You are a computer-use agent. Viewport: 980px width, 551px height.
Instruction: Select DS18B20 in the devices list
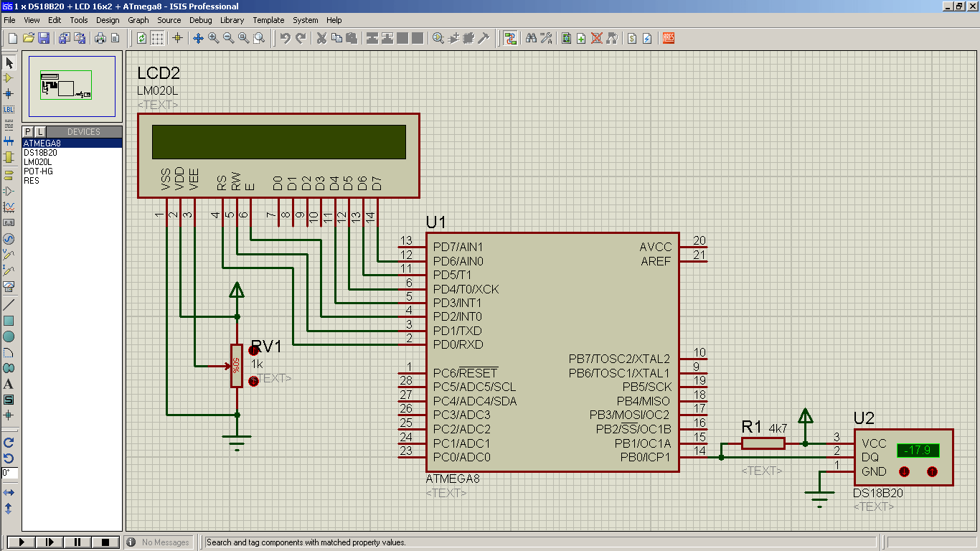click(40, 153)
